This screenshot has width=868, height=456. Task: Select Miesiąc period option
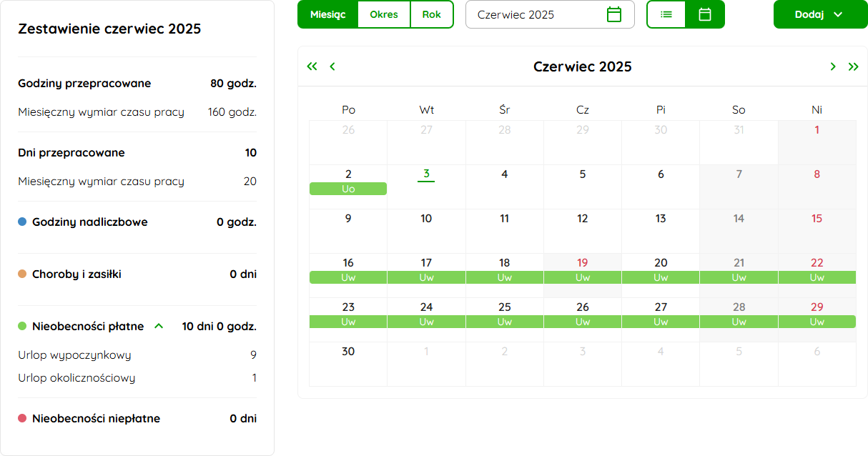coord(328,14)
